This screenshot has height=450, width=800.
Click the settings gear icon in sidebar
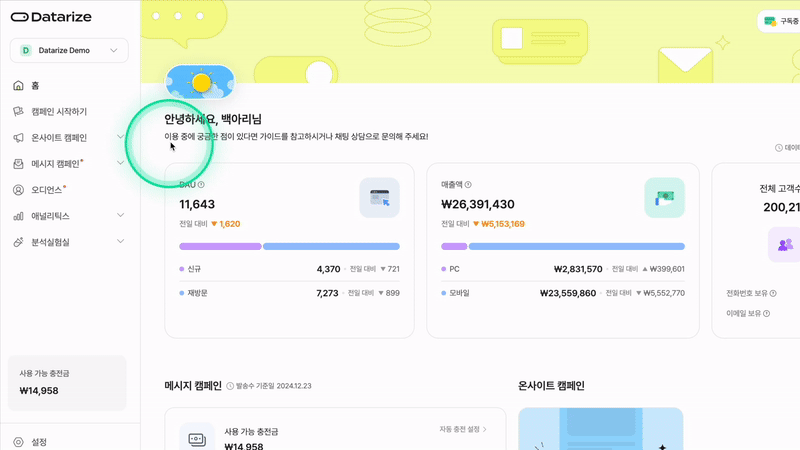[x=18, y=442]
